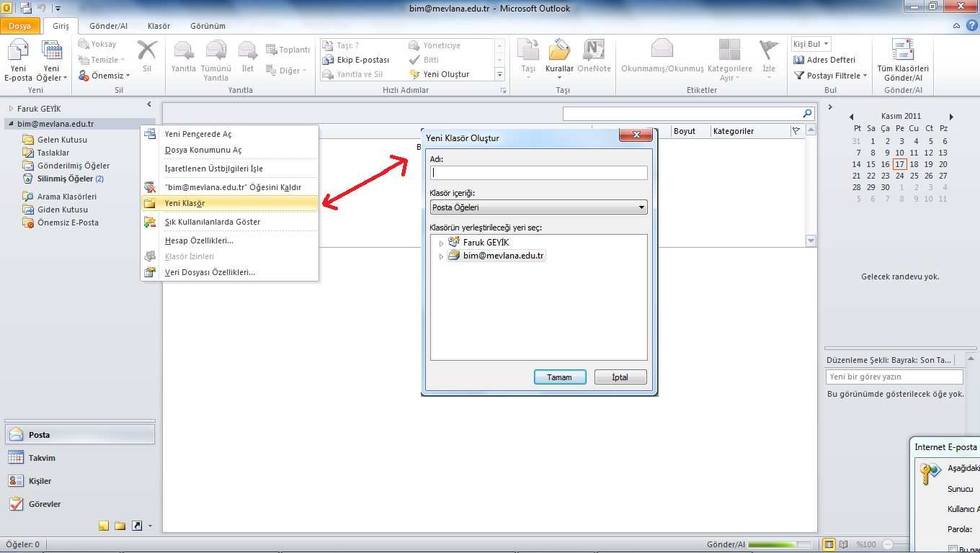Image resolution: width=980 pixels, height=553 pixels.
Task: Select the Posta navigation pane
Action: tap(79, 435)
